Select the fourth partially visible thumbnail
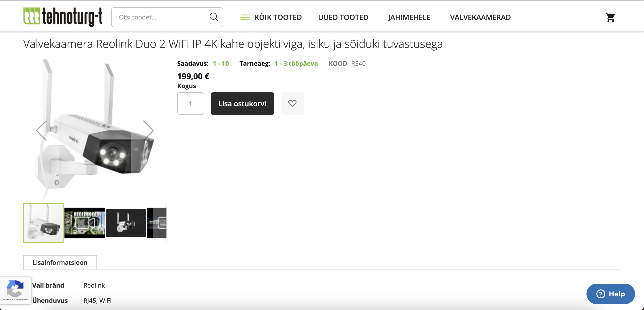Viewport: 644px width, 310px height. click(x=156, y=223)
